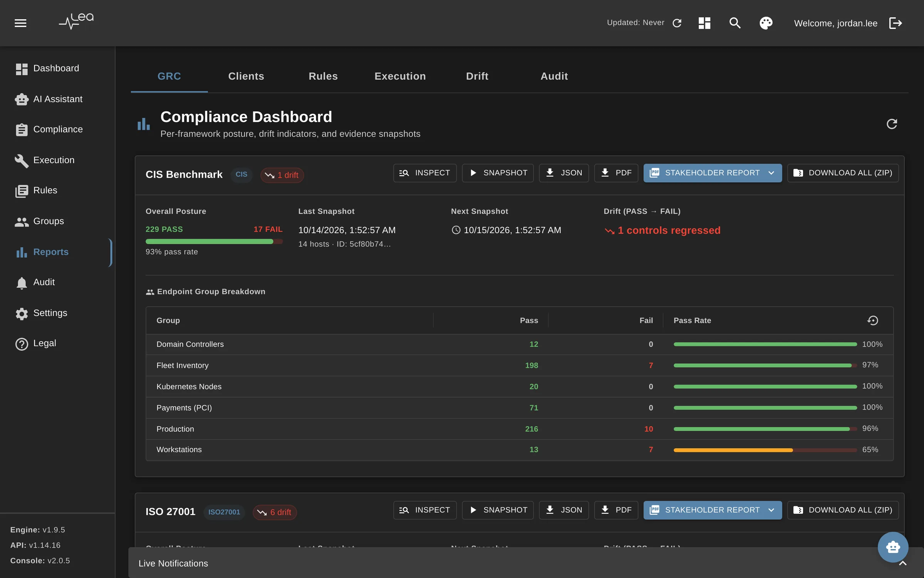Download All ZIP for ISO 27001
924x578 pixels.
tap(843, 510)
